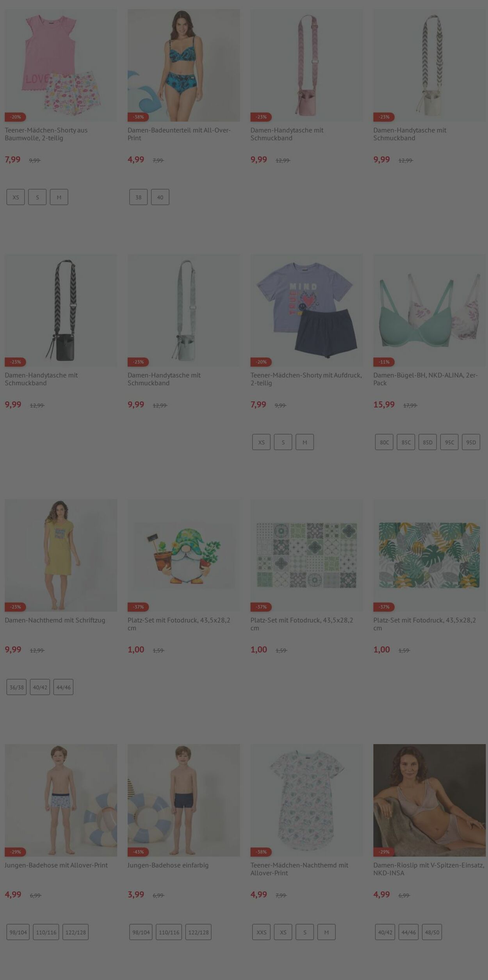488x980 pixels.
Task: View the tropical leaves Platz-Set image
Action: coord(429,555)
